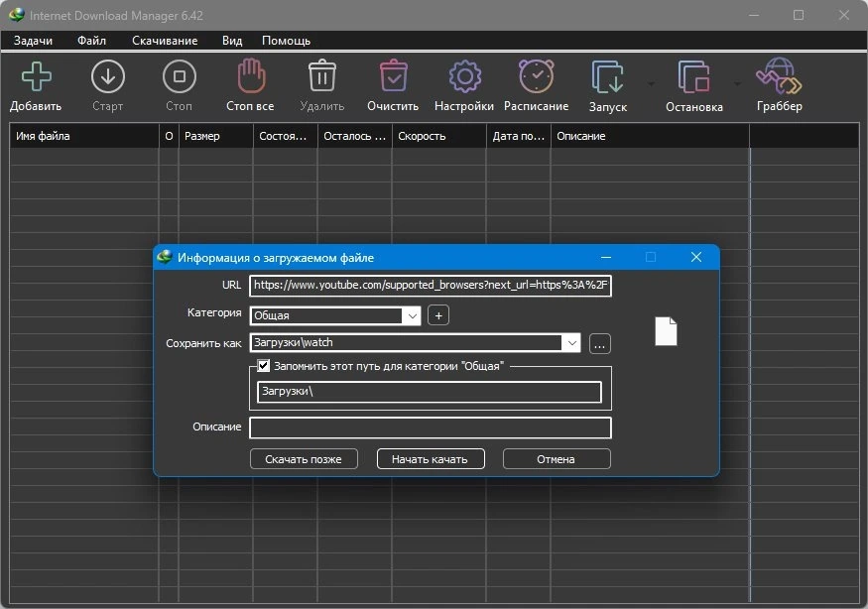
Task: Launch the Граббер tool icon
Action: [779, 75]
